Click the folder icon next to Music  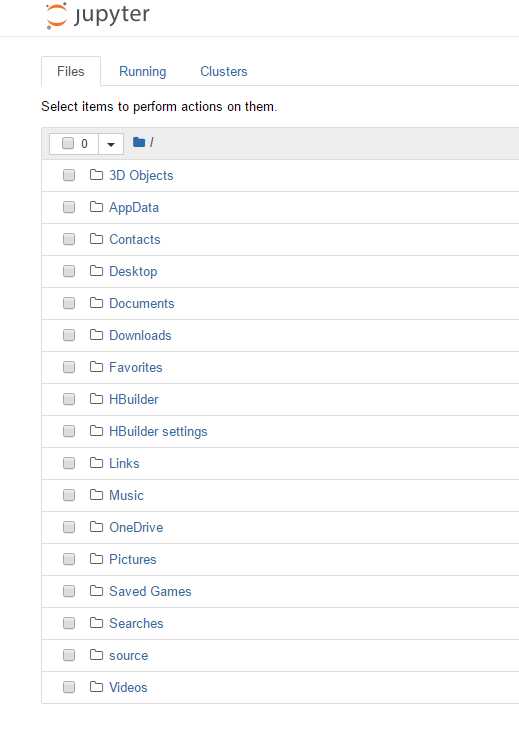coord(96,494)
